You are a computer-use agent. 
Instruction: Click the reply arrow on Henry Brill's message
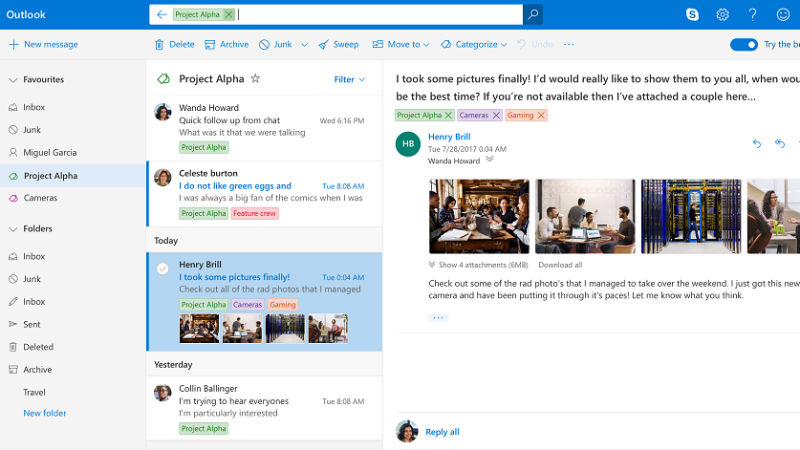(756, 144)
